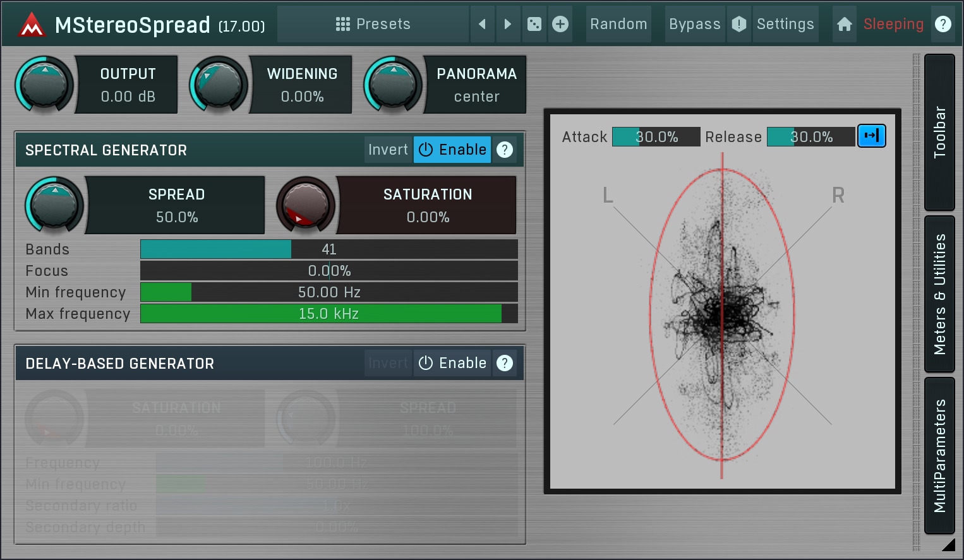This screenshot has width=964, height=560.
Task: Disable the Spectral Generator Enable toggle
Action: pos(452,150)
